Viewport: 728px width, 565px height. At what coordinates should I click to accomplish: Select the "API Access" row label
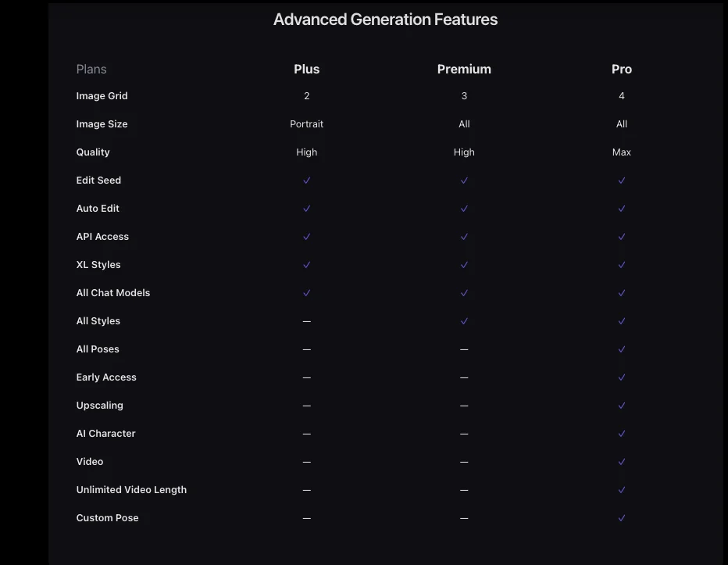tap(102, 237)
